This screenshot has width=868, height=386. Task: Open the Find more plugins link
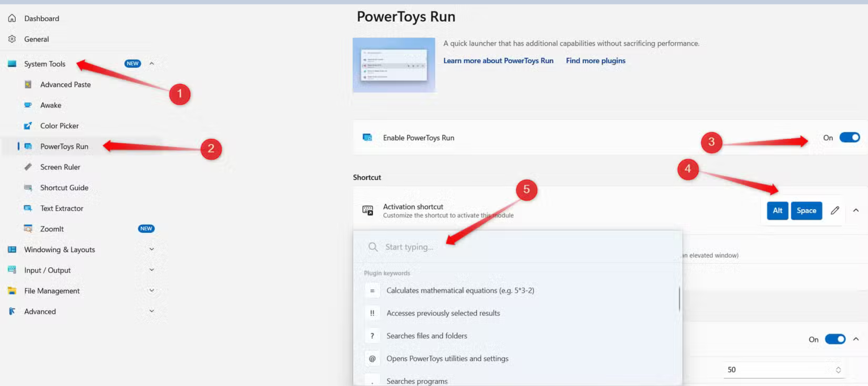click(x=595, y=61)
